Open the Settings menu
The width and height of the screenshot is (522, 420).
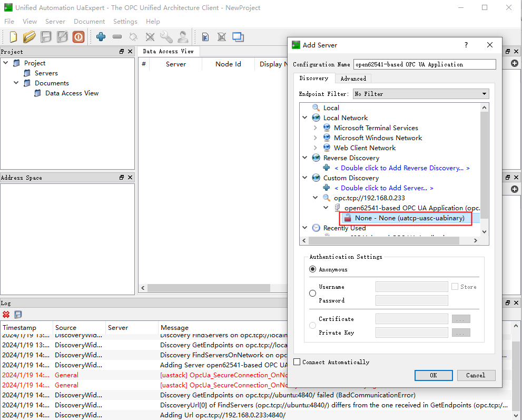click(125, 22)
